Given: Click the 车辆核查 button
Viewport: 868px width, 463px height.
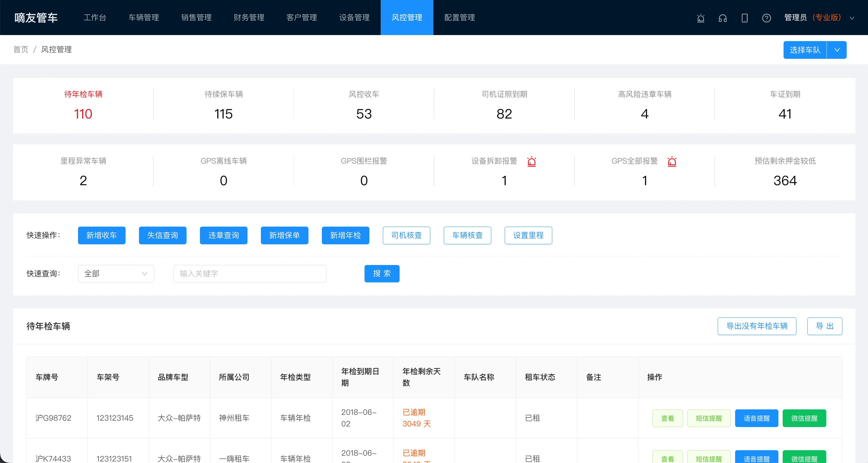Looking at the screenshot, I should (467, 235).
